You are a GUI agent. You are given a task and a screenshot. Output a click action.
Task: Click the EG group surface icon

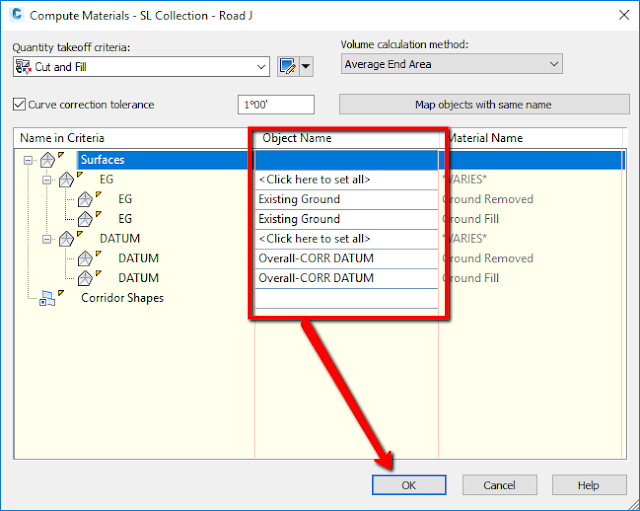[66, 180]
